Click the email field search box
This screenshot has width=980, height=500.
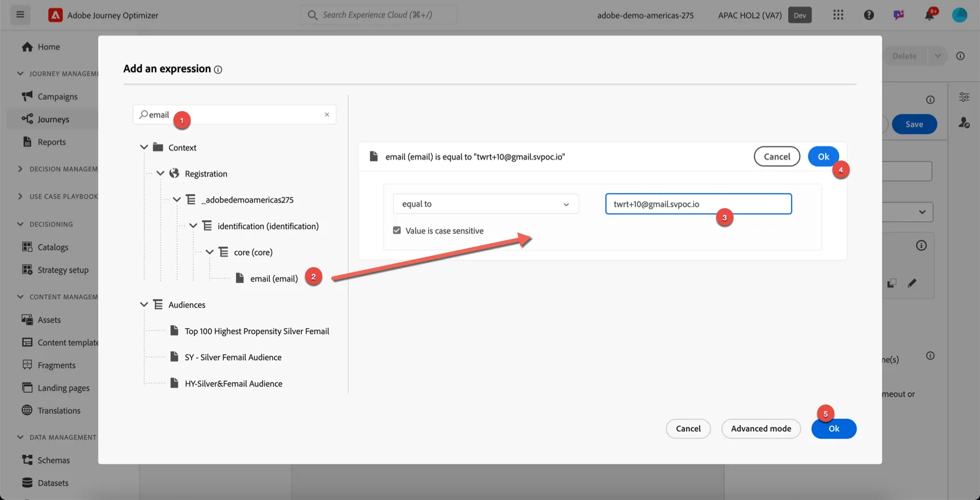[x=234, y=115]
